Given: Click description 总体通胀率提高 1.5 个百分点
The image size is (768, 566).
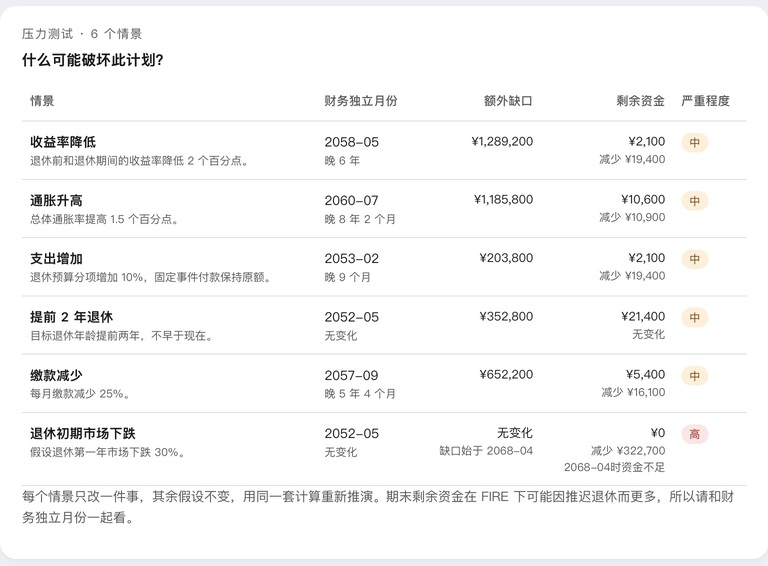Looking at the screenshot, I should [x=104, y=219].
